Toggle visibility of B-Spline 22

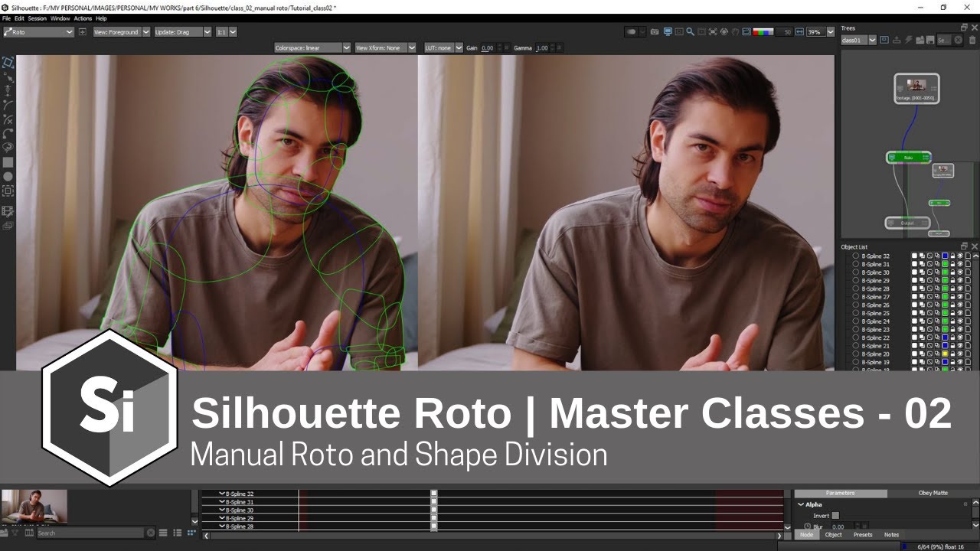[x=960, y=337]
